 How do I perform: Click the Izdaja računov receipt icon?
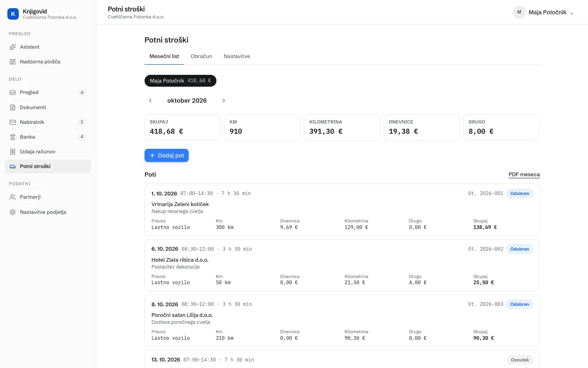pos(13,152)
